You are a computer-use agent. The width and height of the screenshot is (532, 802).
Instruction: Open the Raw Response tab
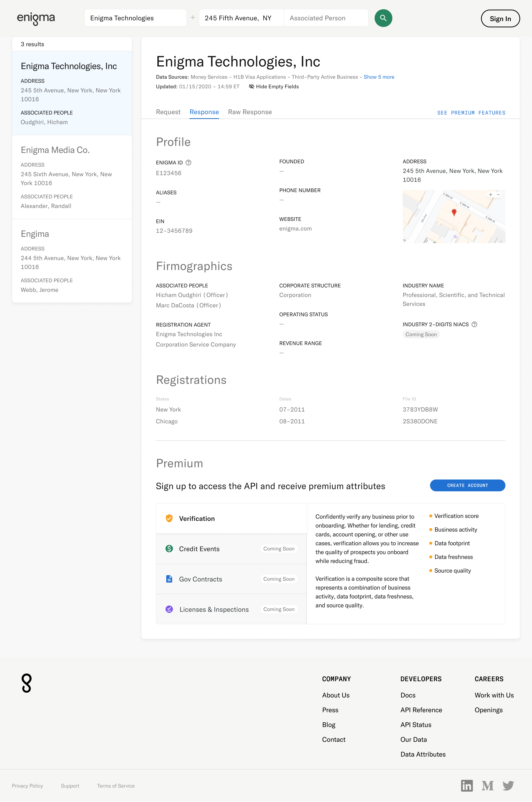click(x=250, y=112)
